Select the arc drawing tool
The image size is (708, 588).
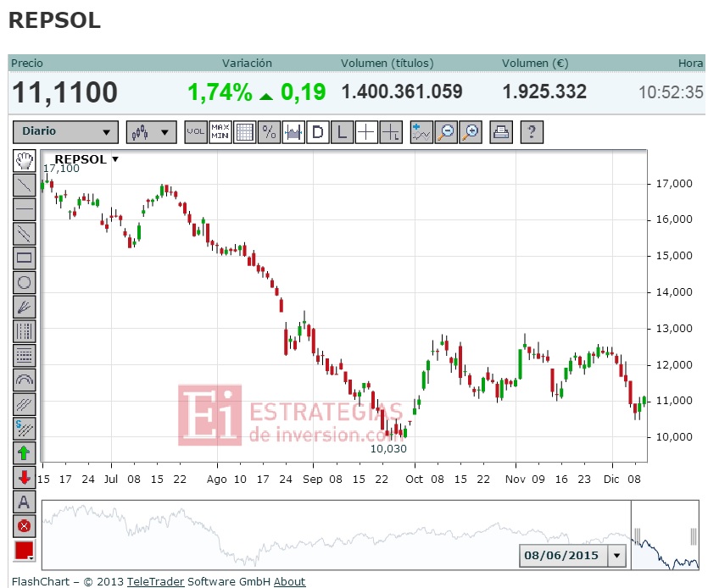pyautogui.click(x=24, y=380)
